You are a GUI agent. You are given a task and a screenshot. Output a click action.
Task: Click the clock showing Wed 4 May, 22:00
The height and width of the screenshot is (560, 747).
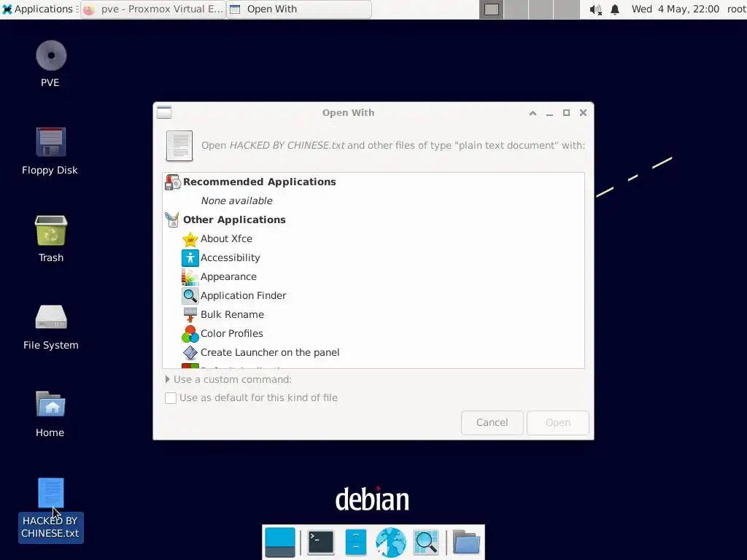[675, 9]
